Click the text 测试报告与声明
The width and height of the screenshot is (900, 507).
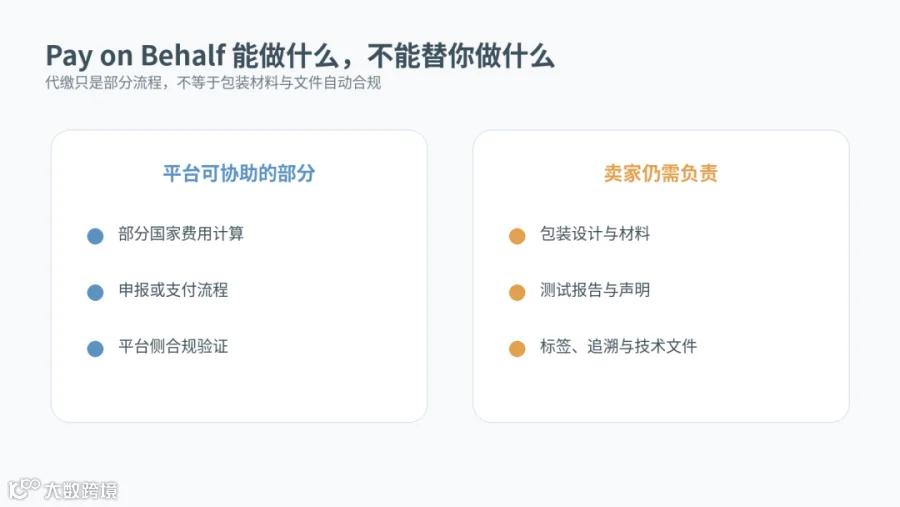[x=595, y=290]
